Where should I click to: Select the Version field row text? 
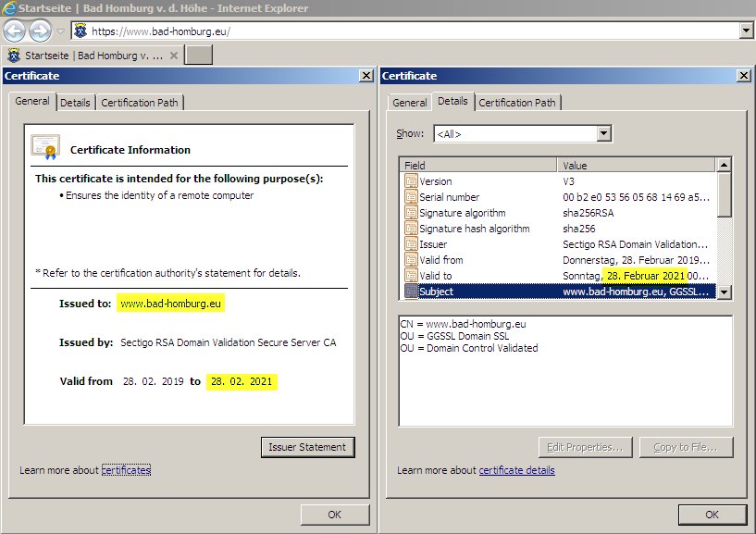pos(436,181)
